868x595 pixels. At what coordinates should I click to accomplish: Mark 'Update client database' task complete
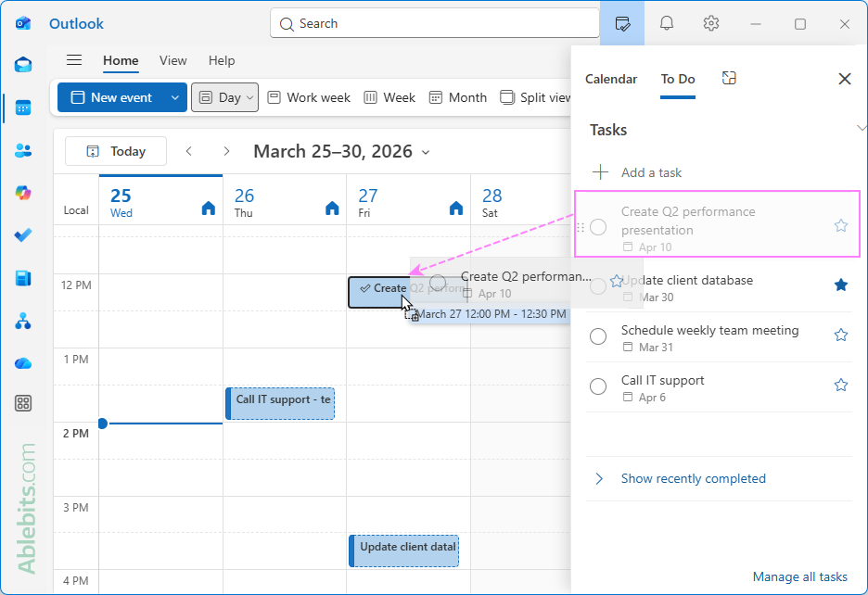point(598,286)
